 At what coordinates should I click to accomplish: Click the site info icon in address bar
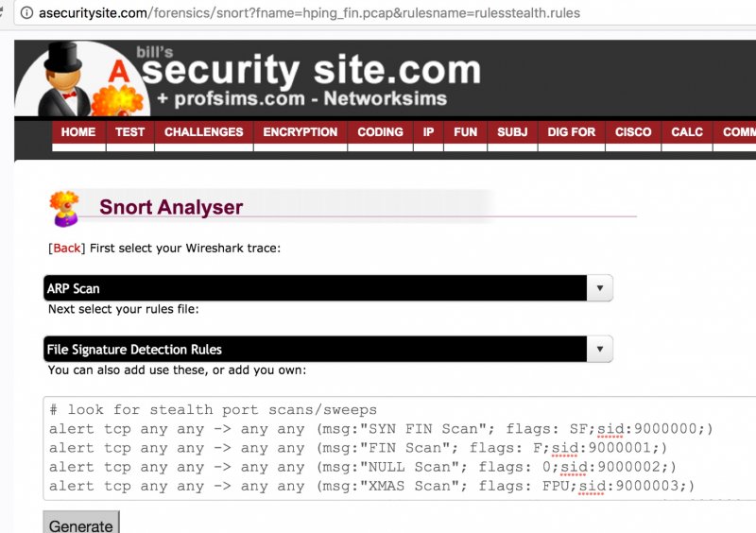27,12
